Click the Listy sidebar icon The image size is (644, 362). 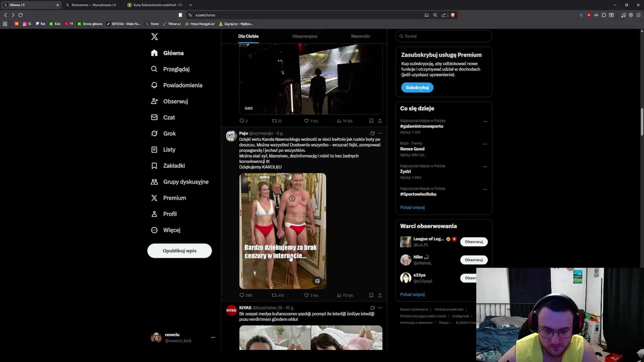pos(154,149)
